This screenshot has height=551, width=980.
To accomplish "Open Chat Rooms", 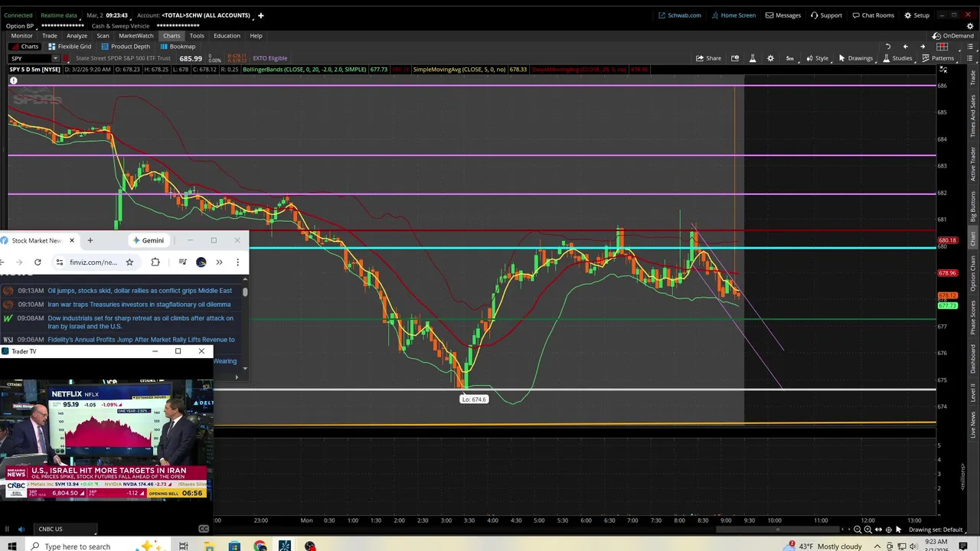I will click(872, 15).
